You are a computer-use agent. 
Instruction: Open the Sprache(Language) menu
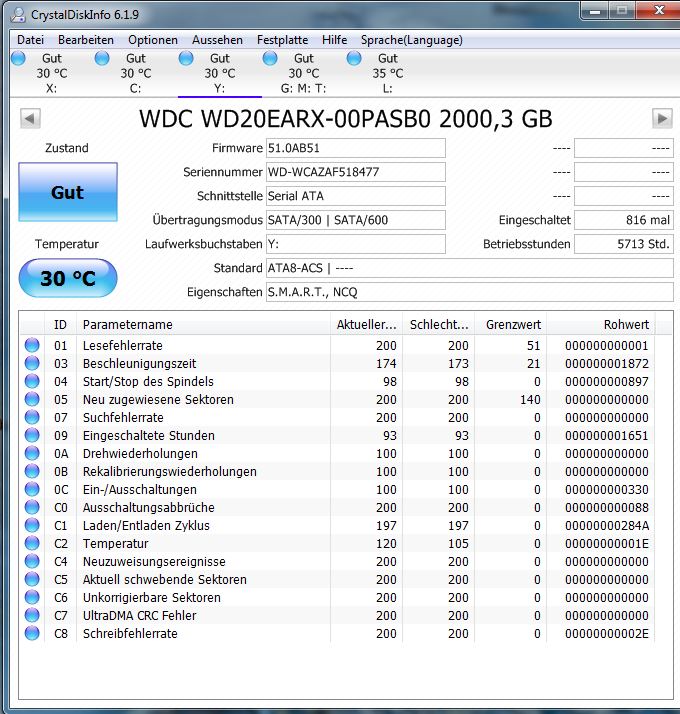point(412,40)
